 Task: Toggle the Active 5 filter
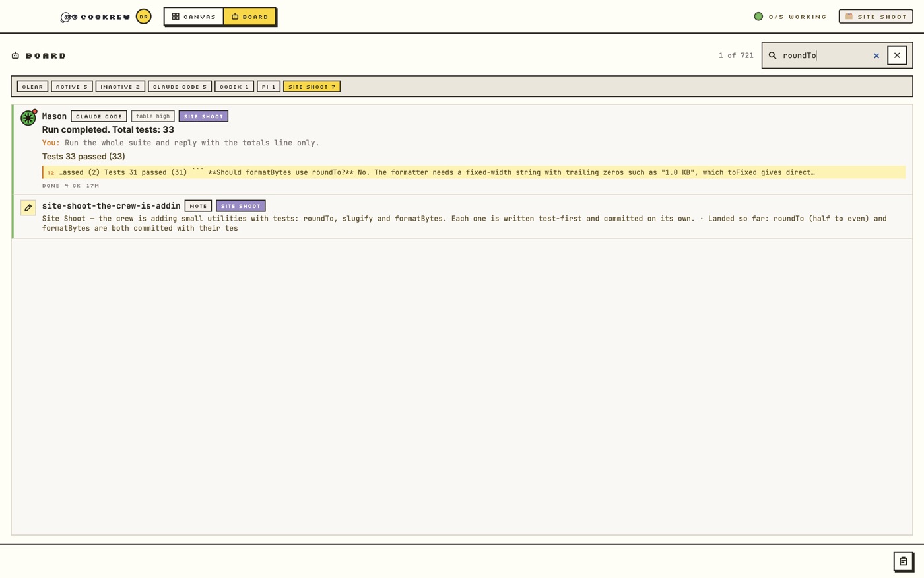72,87
